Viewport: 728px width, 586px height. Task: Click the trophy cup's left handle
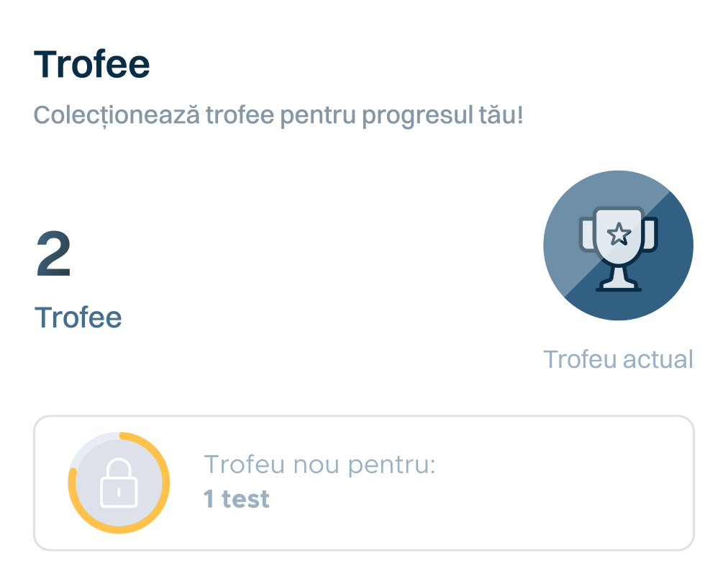586,235
